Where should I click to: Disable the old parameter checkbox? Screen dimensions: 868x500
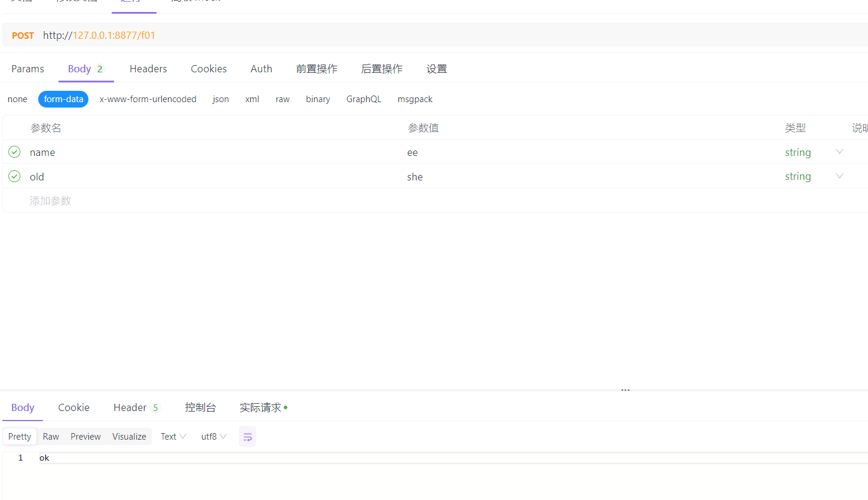tap(14, 176)
